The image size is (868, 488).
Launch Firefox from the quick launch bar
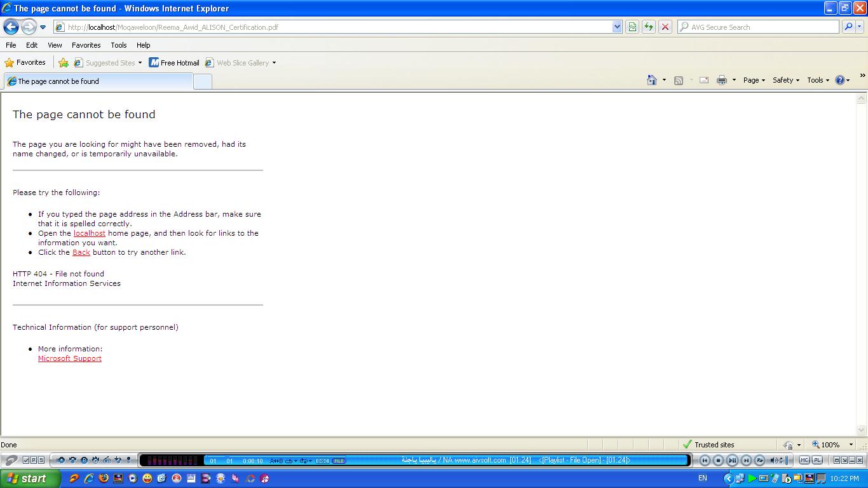click(103, 478)
